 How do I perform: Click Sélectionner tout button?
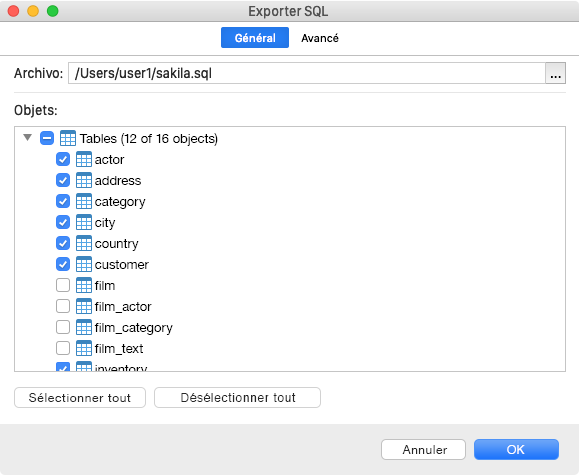(80, 397)
